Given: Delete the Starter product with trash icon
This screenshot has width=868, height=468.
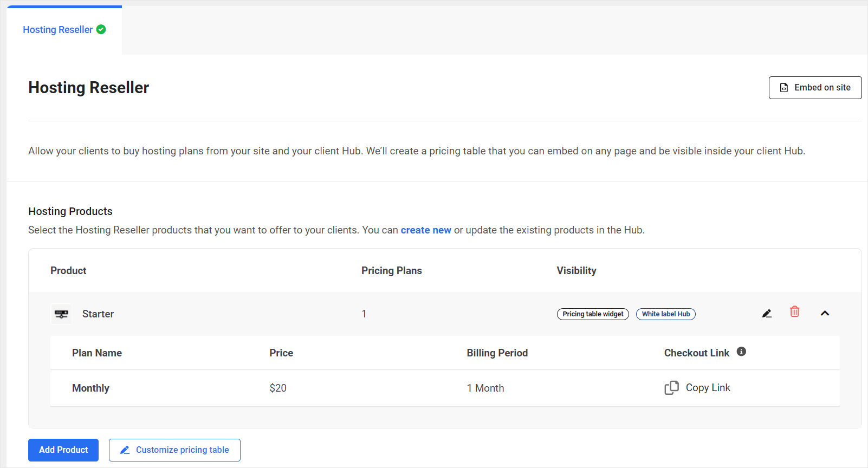Looking at the screenshot, I should point(794,311).
